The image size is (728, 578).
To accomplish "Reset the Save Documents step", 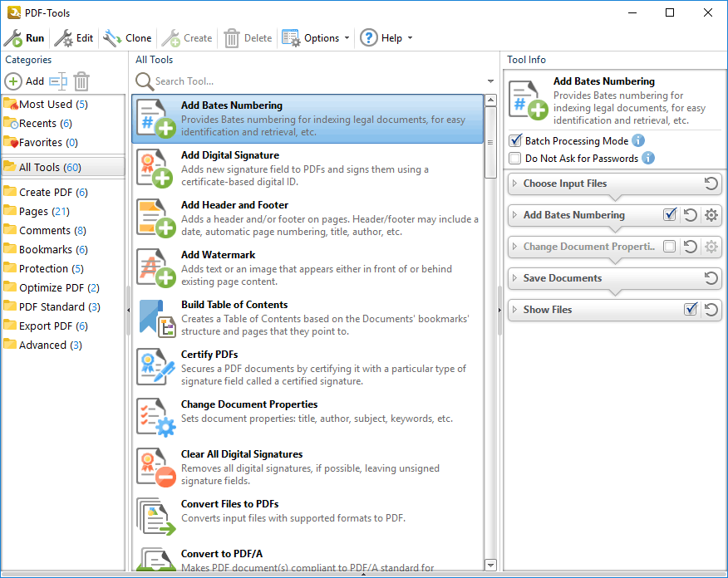I will 711,278.
